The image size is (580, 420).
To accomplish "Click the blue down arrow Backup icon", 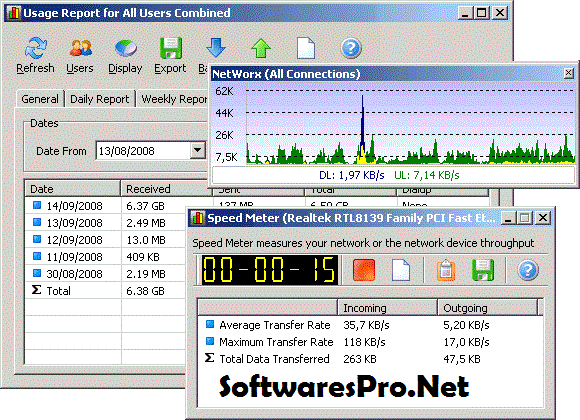I will click(216, 47).
